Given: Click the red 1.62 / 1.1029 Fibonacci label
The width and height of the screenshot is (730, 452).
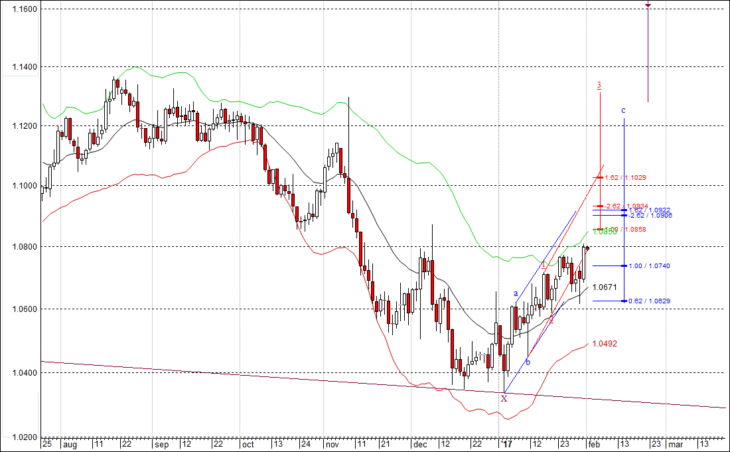Looking at the screenshot, I should click(x=625, y=178).
